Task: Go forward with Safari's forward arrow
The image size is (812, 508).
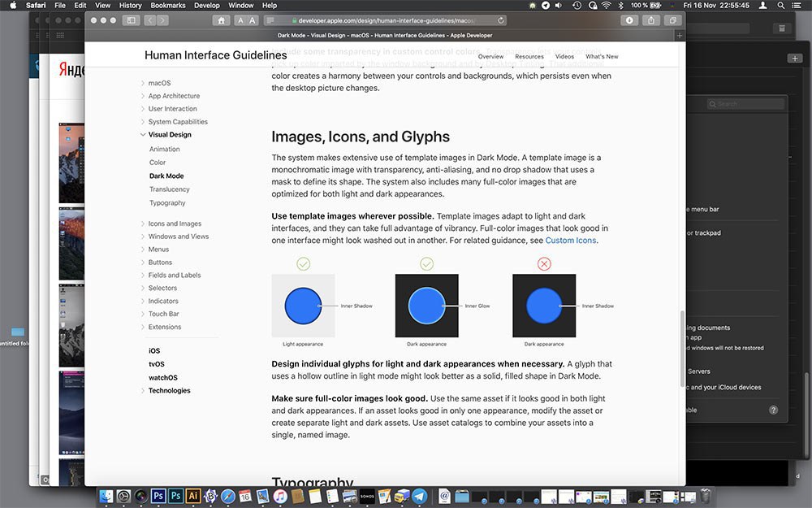Action: click(x=162, y=20)
